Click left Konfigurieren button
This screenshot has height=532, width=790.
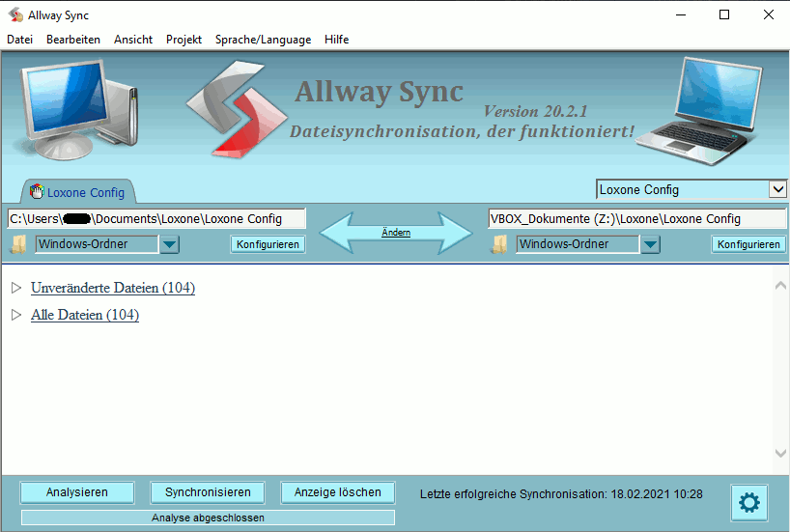268,244
